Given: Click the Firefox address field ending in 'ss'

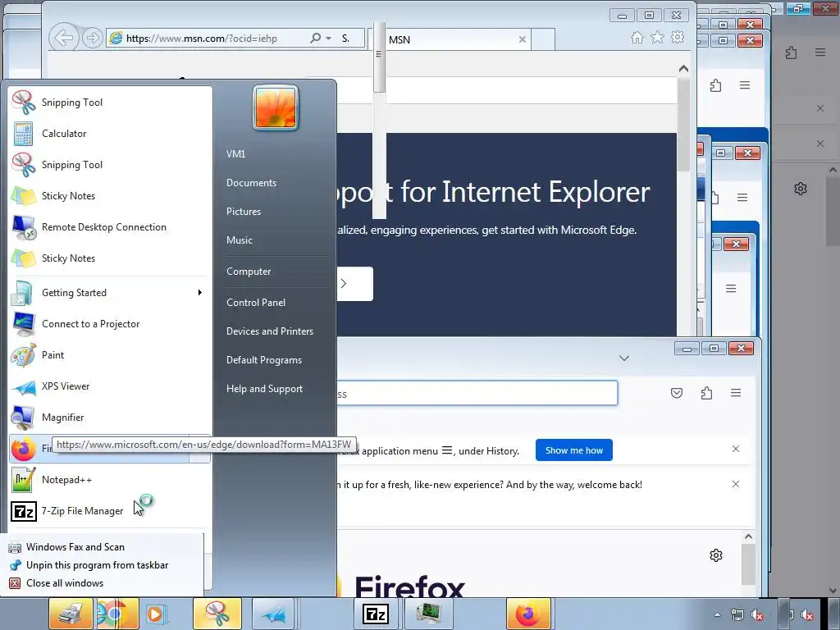Looking at the screenshot, I should click(x=477, y=393).
